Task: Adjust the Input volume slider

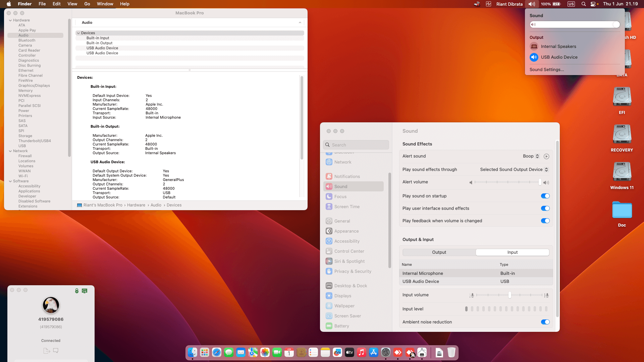Action: click(x=509, y=295)
